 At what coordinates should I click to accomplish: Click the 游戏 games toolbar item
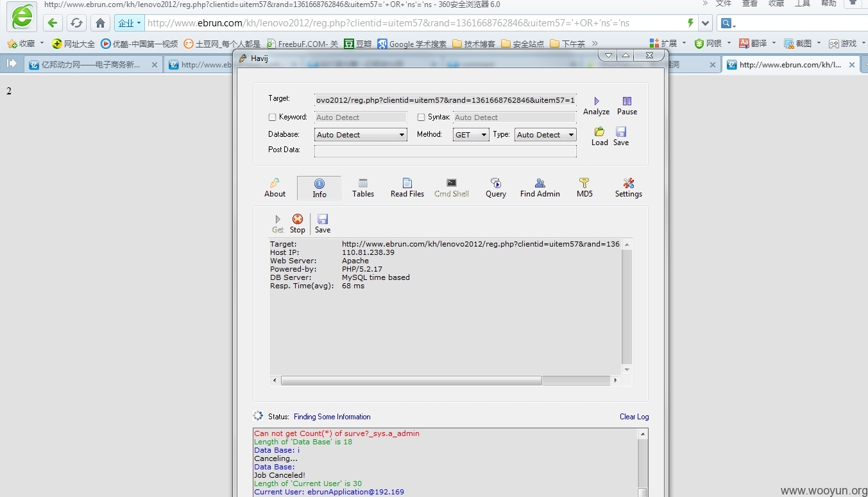[843, 43]
